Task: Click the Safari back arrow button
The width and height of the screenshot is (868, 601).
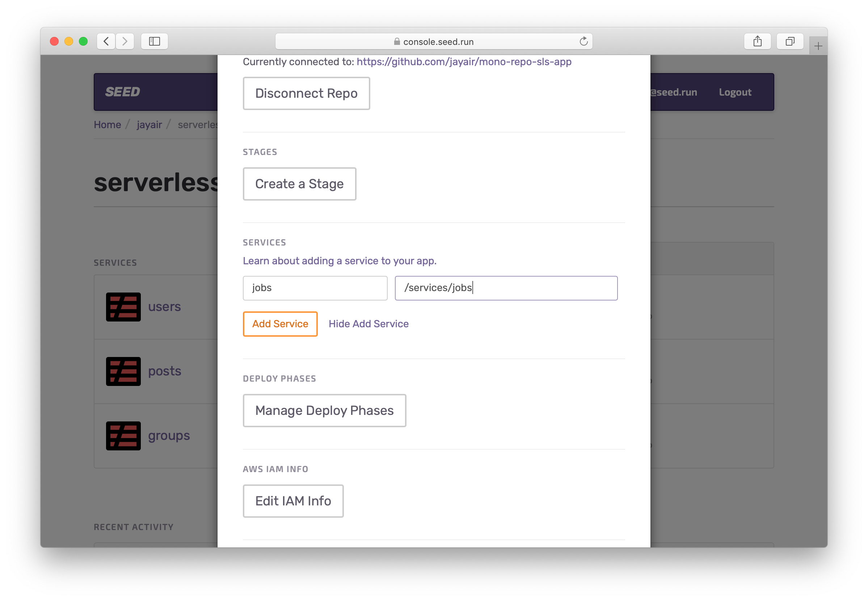Action: pyautogui.click(x=106, y=41)
